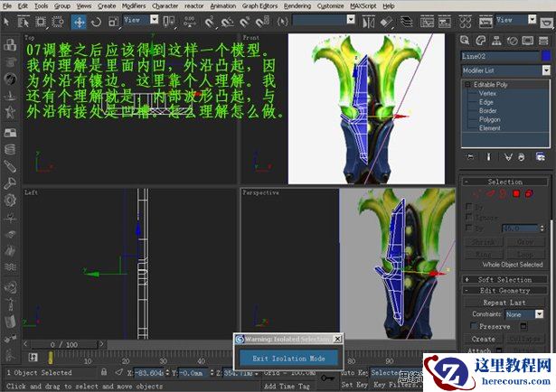Click the Create button in Edit Geometry
The image size is (556, 392).
click(484, 339)
